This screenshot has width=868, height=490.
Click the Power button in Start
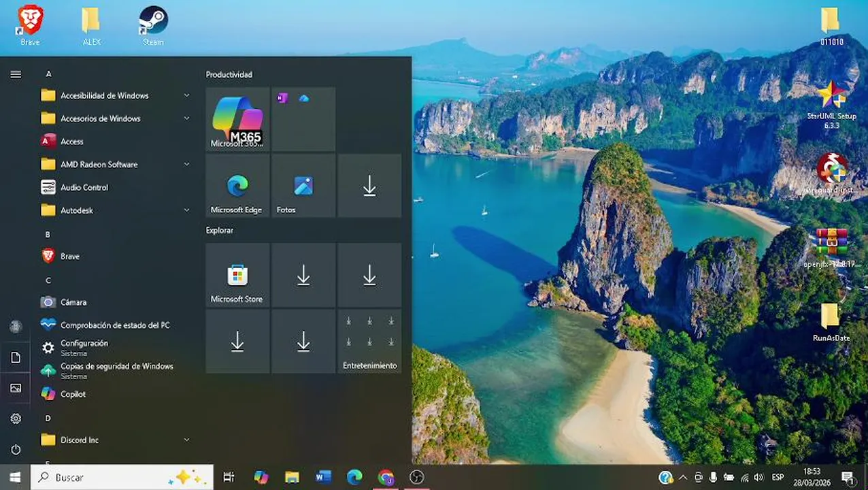coord(16,449)
